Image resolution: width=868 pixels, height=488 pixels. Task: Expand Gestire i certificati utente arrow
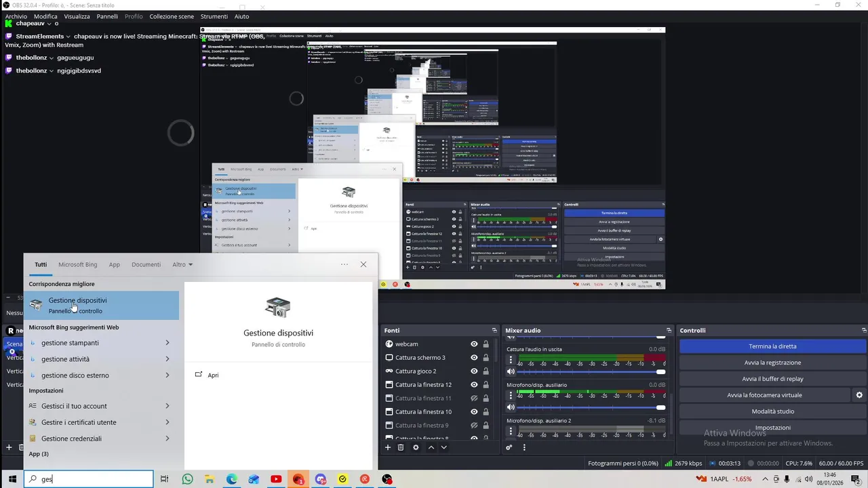pos(167,422)
